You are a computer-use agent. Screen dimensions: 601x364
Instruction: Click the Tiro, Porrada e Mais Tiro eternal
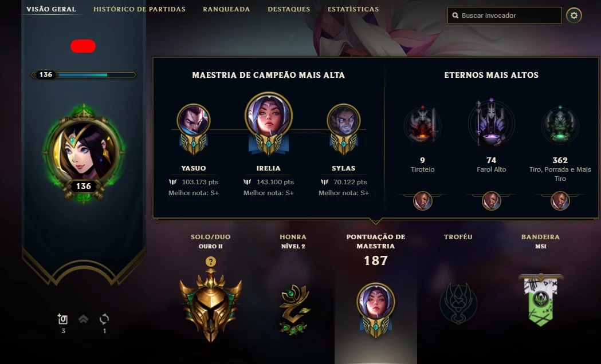[560, 125]
